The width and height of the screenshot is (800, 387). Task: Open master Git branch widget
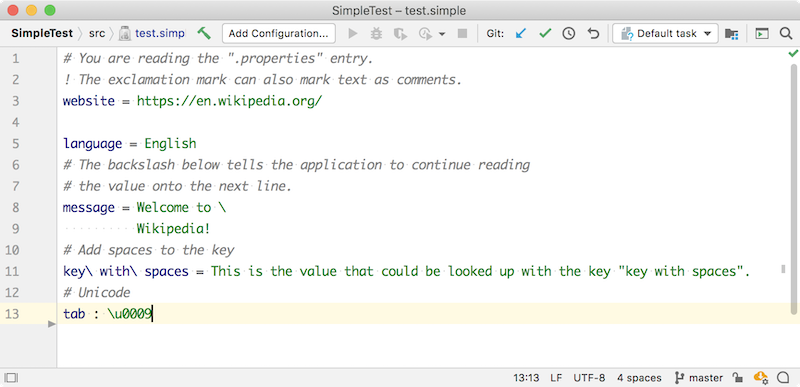(698, 378)
